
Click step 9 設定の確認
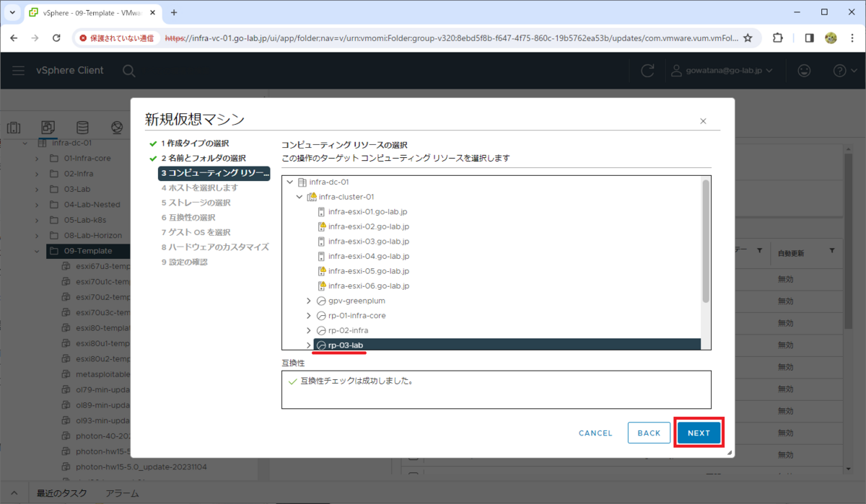point(184,262)
